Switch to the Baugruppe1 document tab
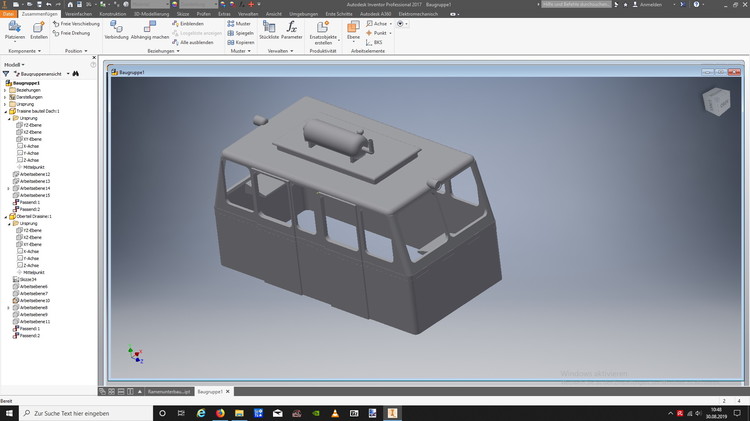The image size is (750, 421). click(209, 391)
